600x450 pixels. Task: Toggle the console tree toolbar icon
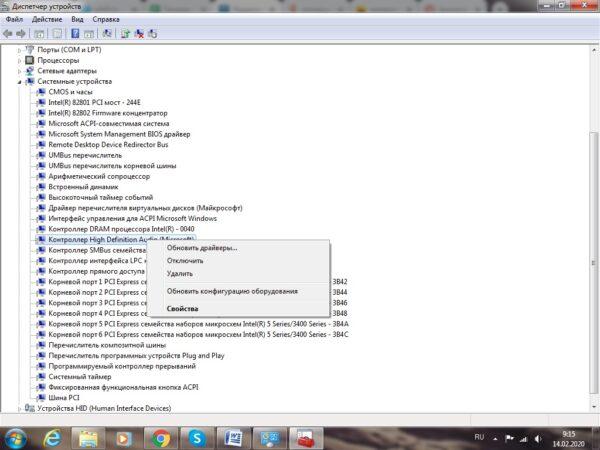pyautogui.click(x=39, y=34)
